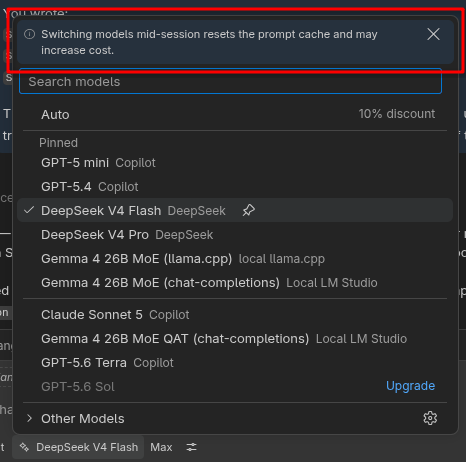Viewport: 466px width, 462px height.
Task: Pick Gemma 4 26B MoE (llama.cpp)
Action: point(235,259)
